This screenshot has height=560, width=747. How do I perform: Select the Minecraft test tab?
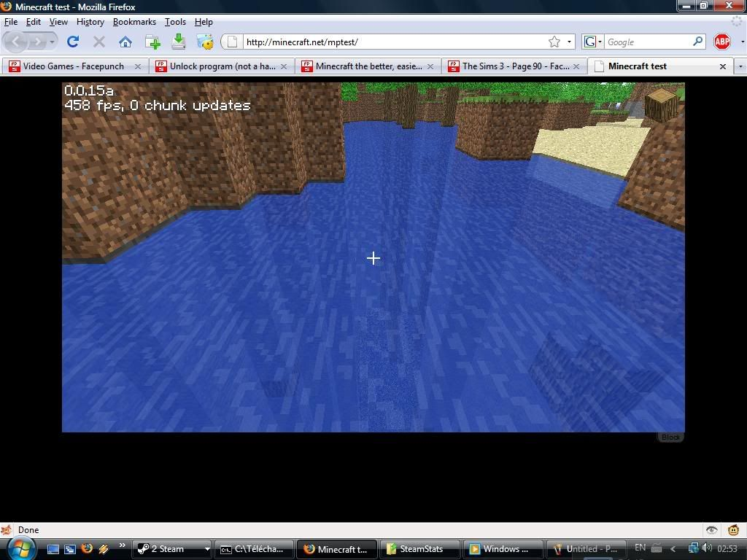[660, 66]
